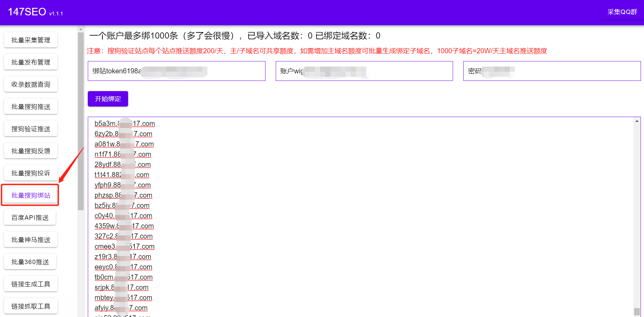Go to 批量搜狗推送 page
Image resolution: width=644 pixels, height=317 pixels.
(31, 106)
